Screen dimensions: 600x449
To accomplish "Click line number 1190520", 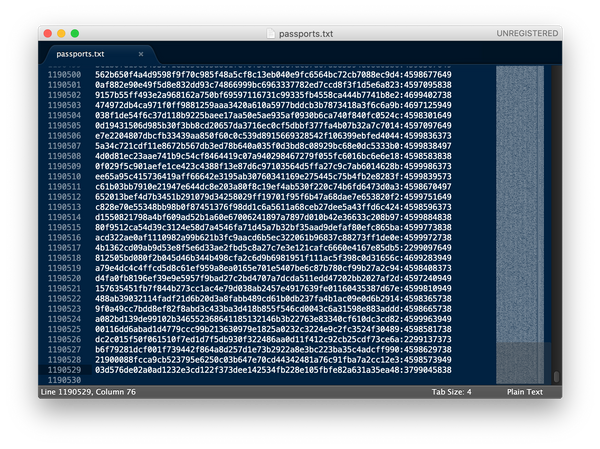I will pos(64,278).
